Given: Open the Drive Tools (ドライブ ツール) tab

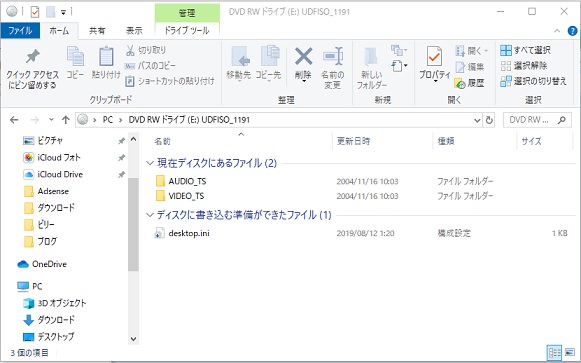Looking at the screenshot, I should click(x=187, y=31).
